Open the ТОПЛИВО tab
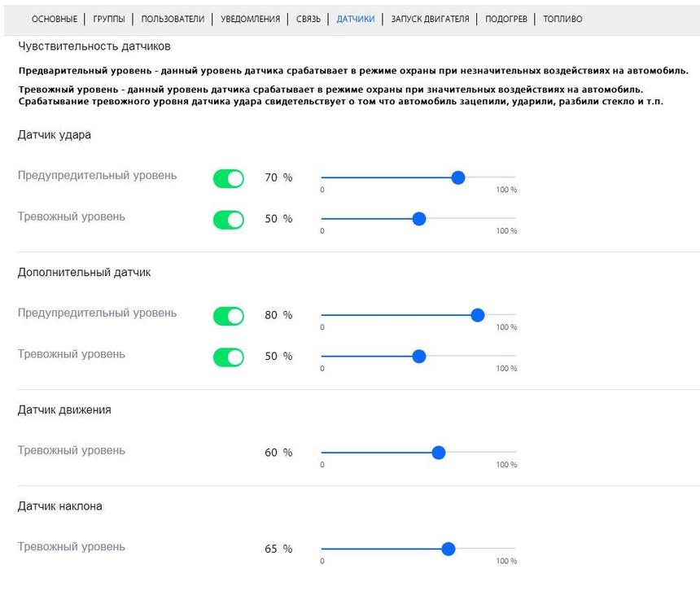 tap(562, 19)
